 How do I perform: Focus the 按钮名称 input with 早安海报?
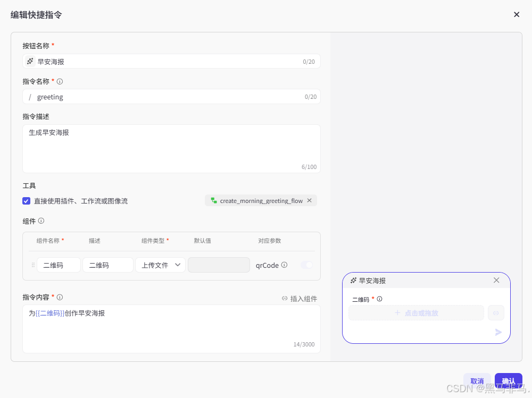(x=171, y=61)
